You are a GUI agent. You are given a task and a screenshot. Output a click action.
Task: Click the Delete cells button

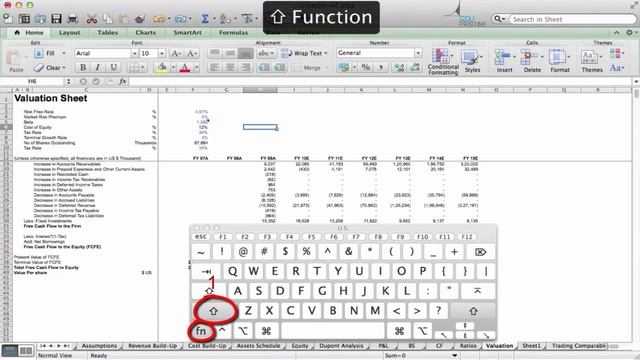(532, 61)
